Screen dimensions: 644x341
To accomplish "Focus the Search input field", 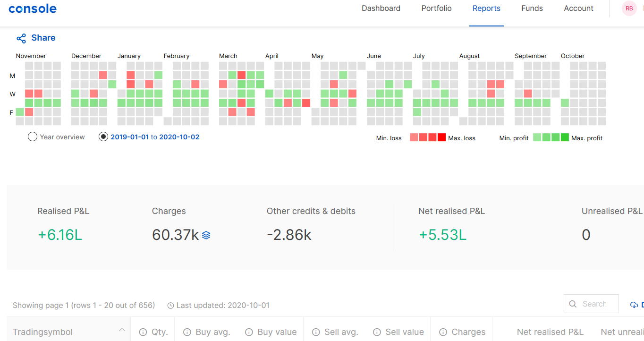I will 591,304.
